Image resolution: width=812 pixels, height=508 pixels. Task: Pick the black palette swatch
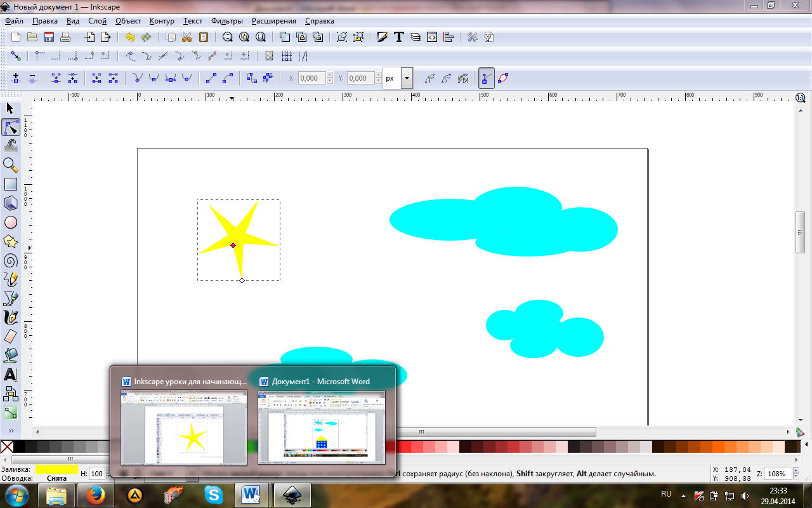tap(19, 447)
